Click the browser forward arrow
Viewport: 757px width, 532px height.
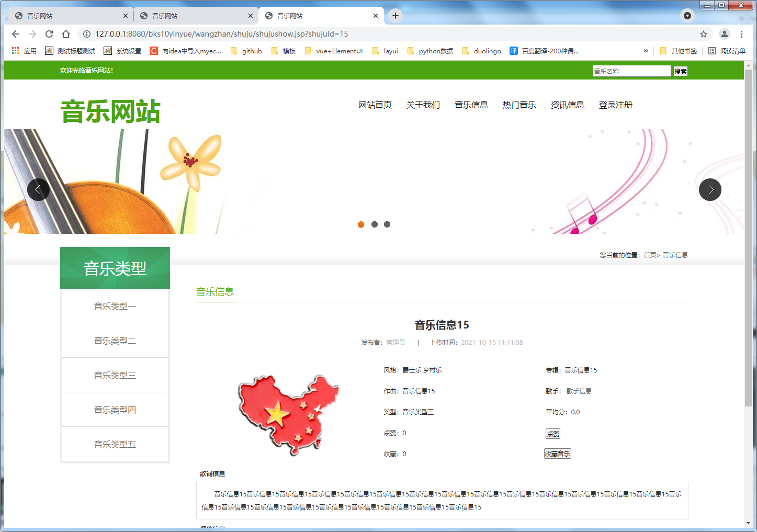pyautogui.click(x=32, y=34)
